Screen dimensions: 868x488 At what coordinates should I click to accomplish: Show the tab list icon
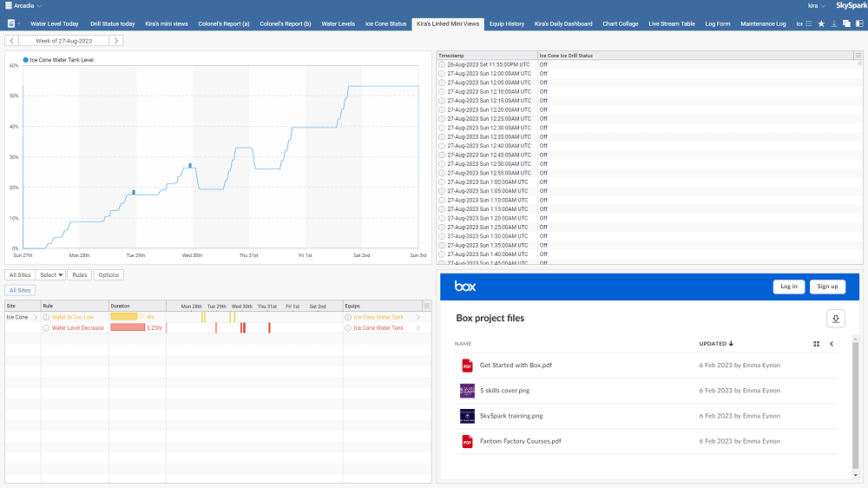[809, 23]
